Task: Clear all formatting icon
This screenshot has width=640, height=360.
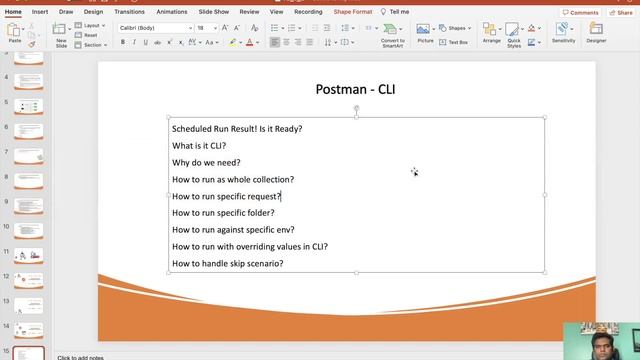Action: 254,28
